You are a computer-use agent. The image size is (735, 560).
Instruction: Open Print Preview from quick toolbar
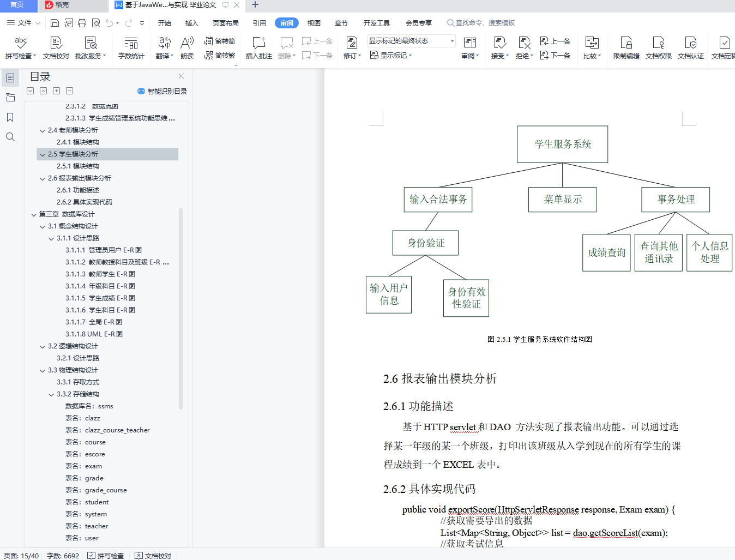click(x=96, y=23)
